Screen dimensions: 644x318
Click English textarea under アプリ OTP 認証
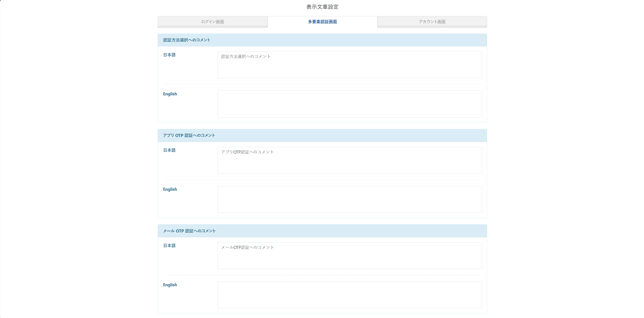pyautogui.click(x=350, y=199)
